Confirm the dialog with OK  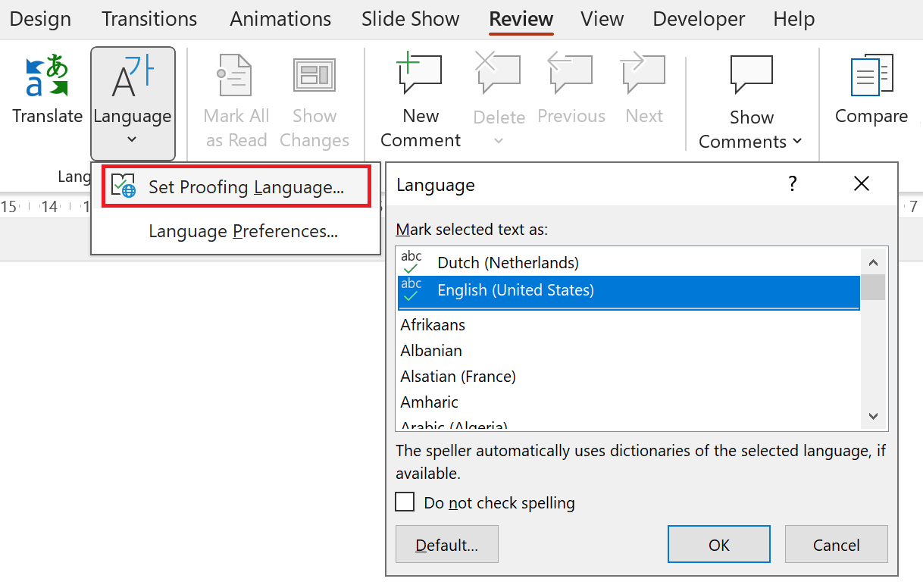[x=719, y=545]
